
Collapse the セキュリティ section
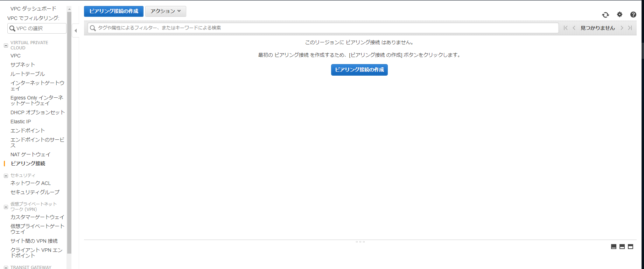tap(6, 176)
